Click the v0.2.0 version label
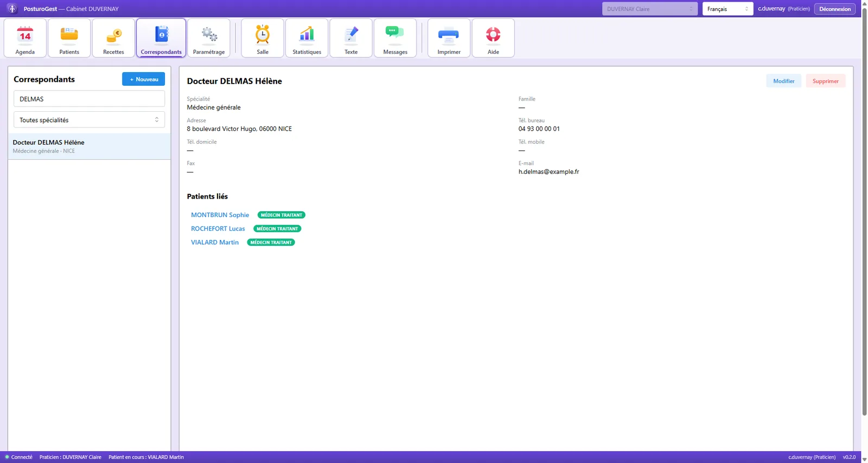The image size is (868, 463). (x=849, y=457)
